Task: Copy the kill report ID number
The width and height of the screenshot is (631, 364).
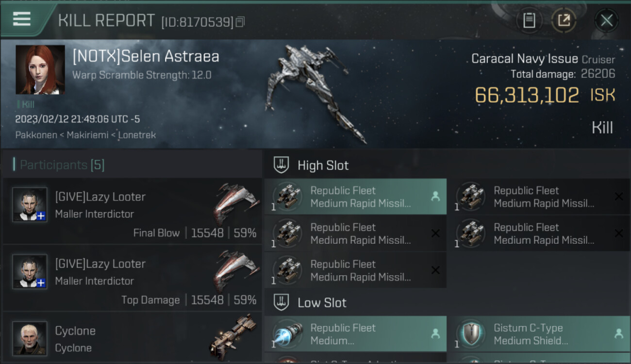Action: (241, 22)
